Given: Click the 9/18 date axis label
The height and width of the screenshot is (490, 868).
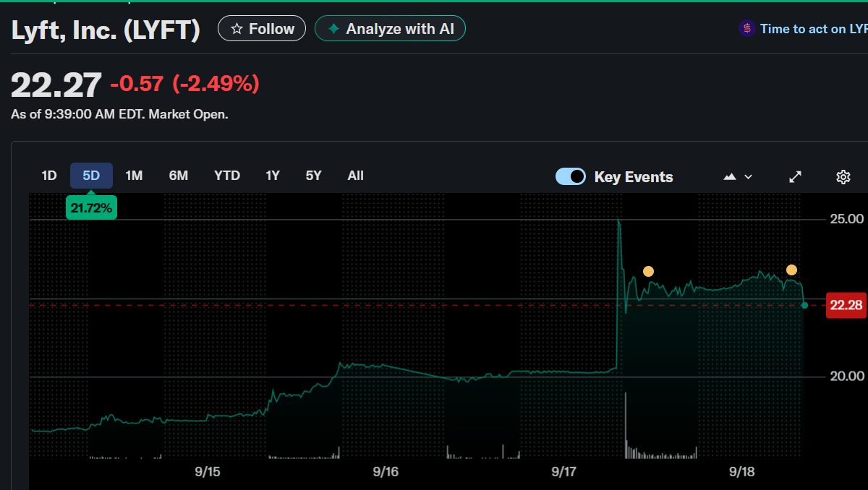Looking at the screenshot, I should point(742,472).
